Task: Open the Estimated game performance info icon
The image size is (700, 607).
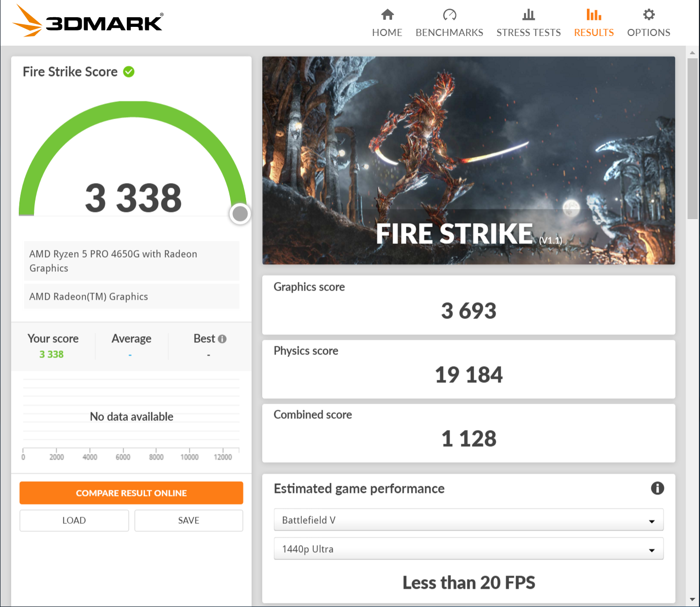Action: click(657, 488)
